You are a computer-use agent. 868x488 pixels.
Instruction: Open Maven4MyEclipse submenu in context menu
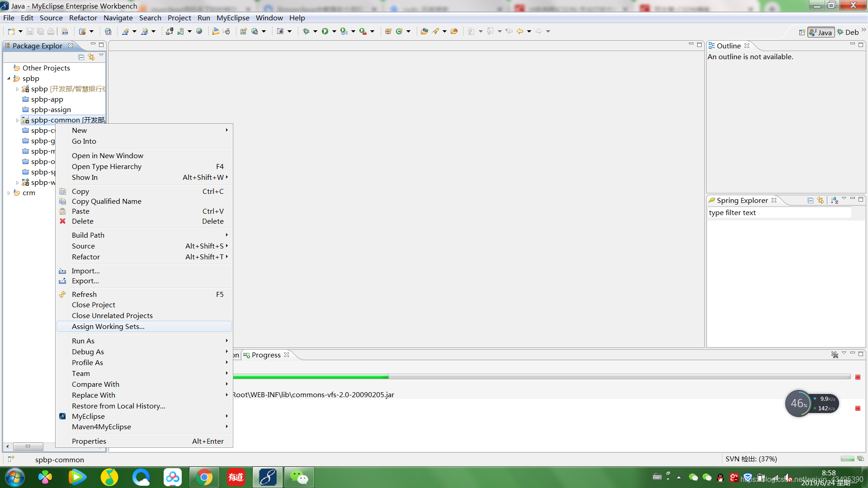[x=144, y=427]
